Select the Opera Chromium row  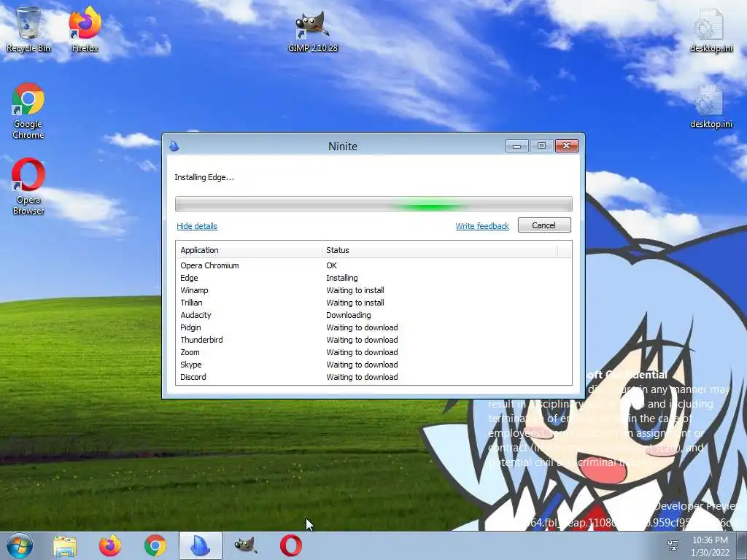[373, 265]
